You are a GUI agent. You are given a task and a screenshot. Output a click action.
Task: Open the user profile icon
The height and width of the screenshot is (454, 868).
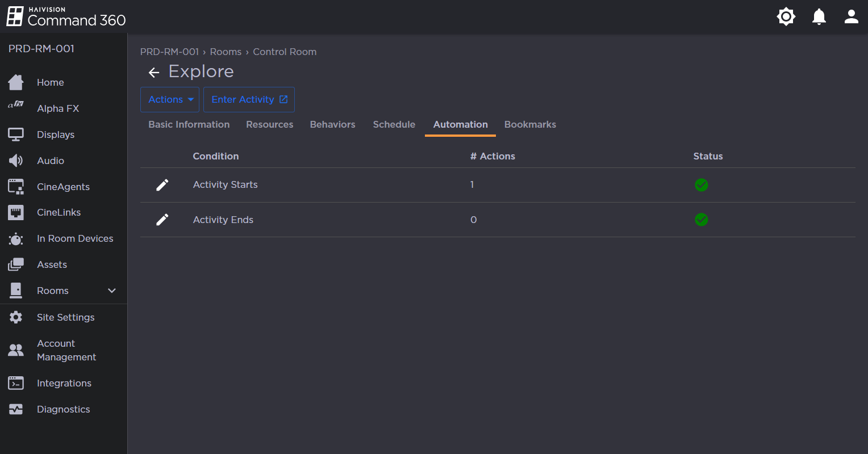click(851, 16)
